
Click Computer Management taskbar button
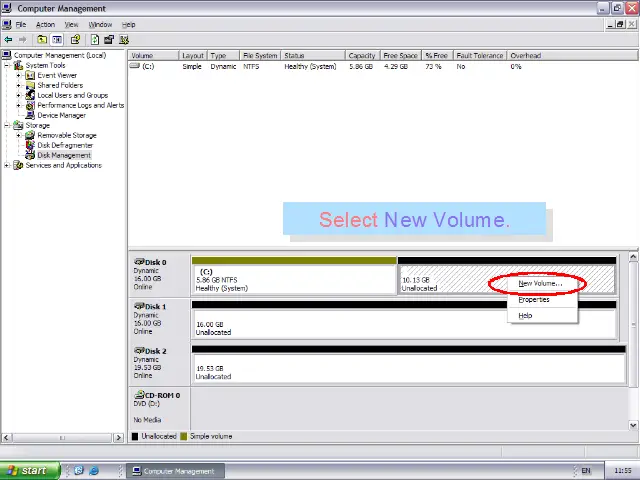(175, 471)
